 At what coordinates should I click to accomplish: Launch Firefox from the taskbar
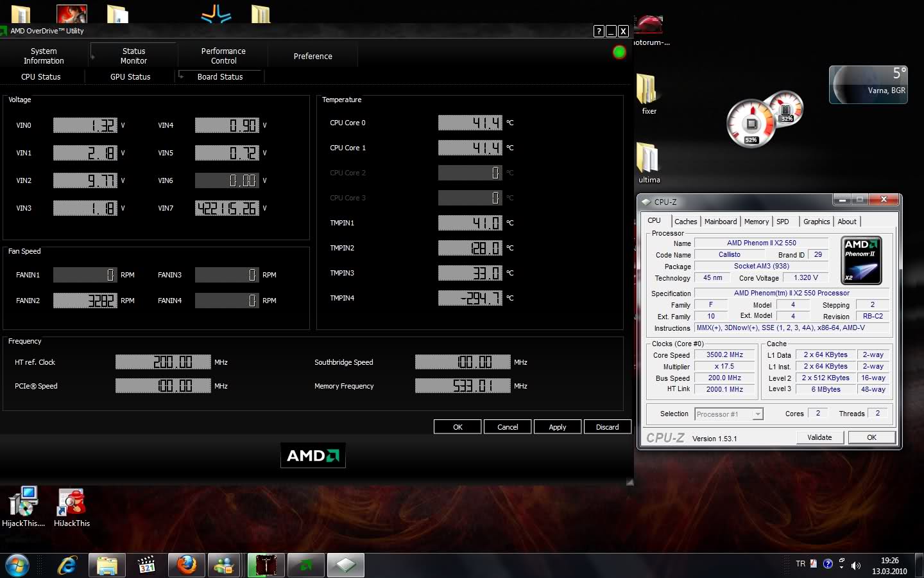[x=186, y=566]
